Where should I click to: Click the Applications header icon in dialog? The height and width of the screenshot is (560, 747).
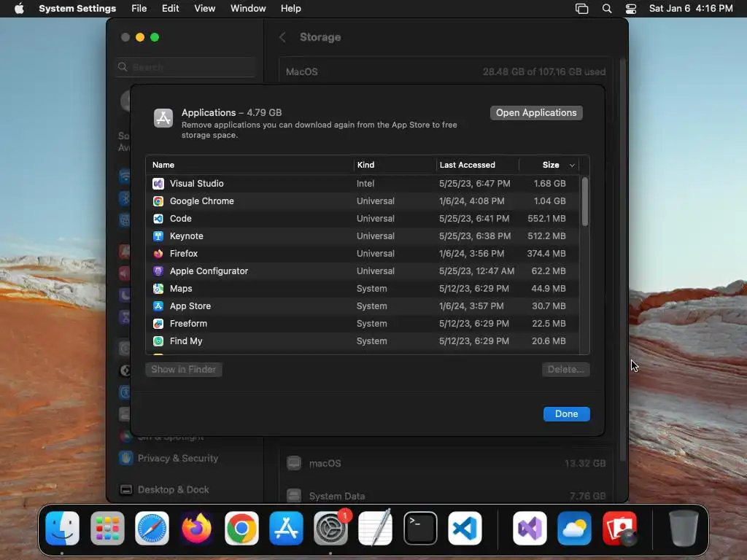pos(163,118)
